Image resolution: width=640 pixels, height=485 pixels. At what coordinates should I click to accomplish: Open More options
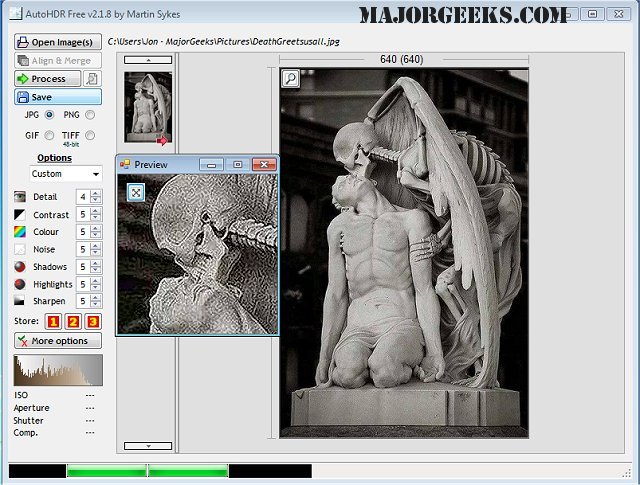click(58, 340)
